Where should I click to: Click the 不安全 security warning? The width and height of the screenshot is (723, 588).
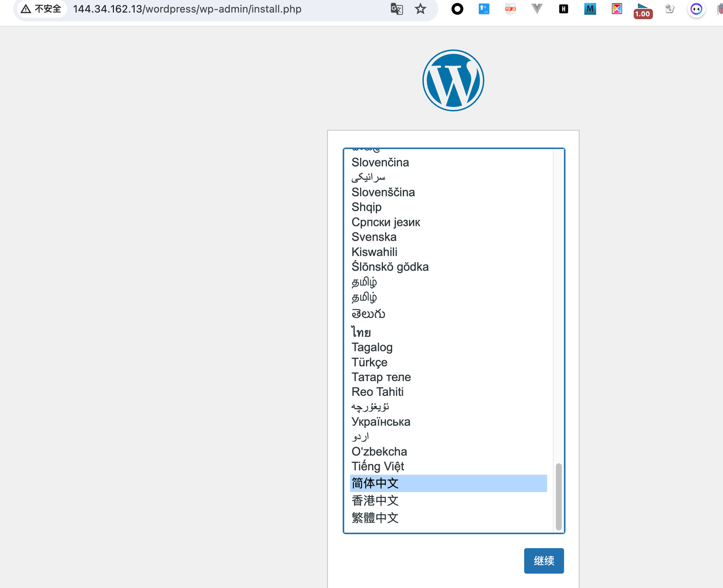41,9
